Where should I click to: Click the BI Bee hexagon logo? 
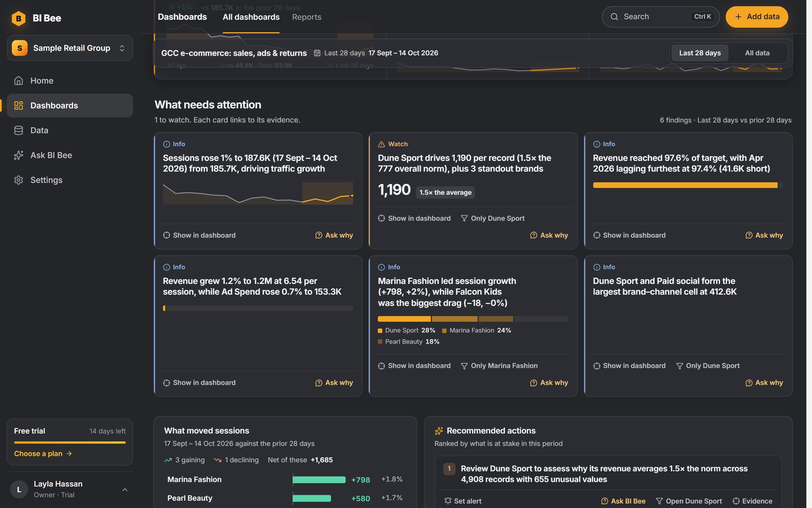coord(18,18)
